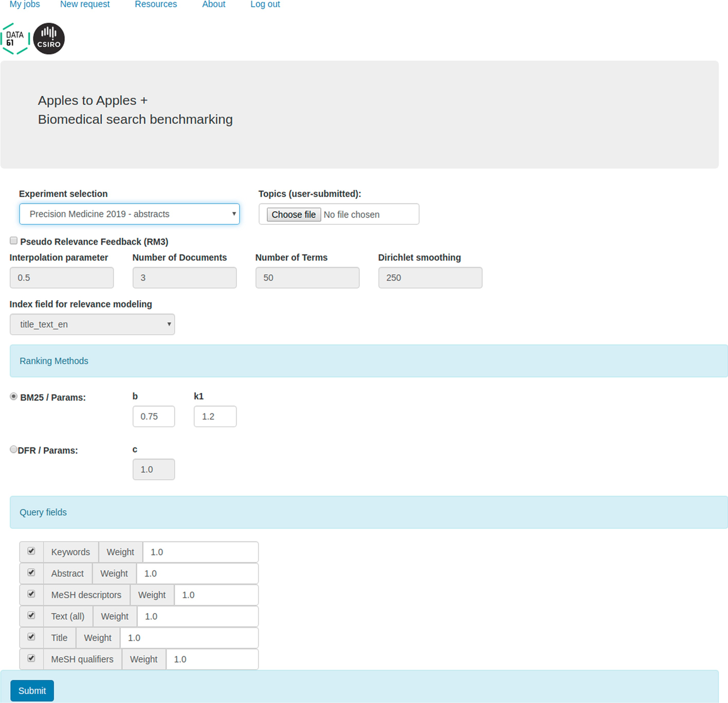
Task: Click the Apples to Apples + heading
Action: click(93, 100)
